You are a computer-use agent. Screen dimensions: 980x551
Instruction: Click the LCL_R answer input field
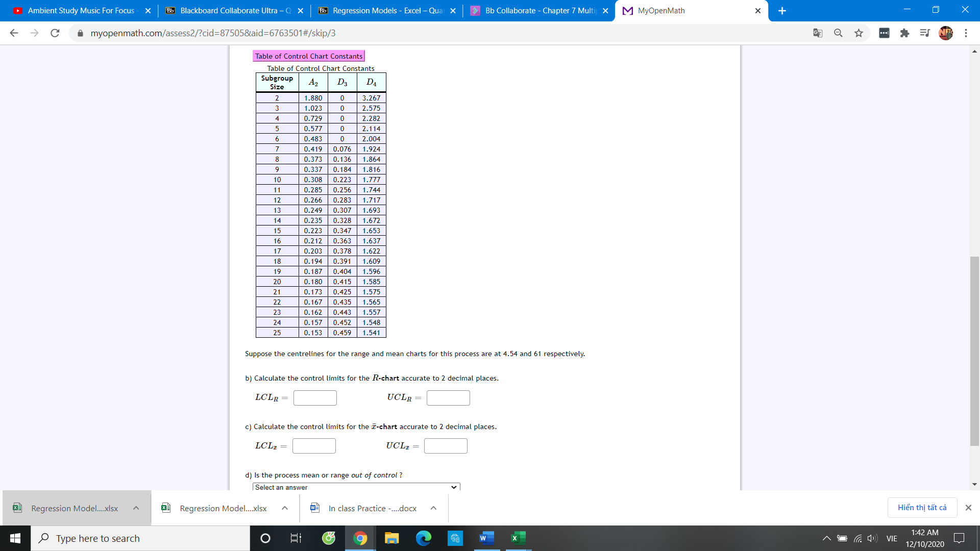click(x=315, y=397)
